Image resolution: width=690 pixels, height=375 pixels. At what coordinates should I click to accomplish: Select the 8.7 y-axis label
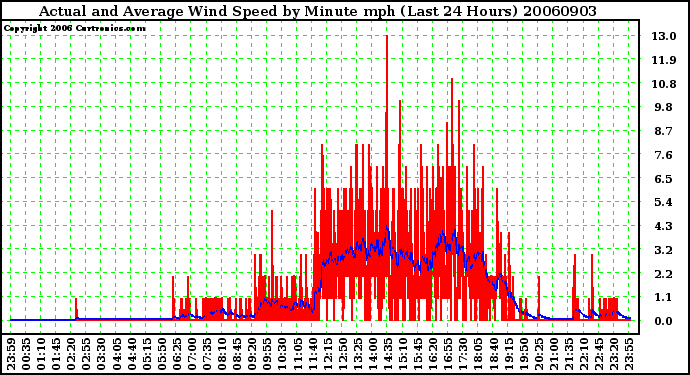click(x=664, y=131)
